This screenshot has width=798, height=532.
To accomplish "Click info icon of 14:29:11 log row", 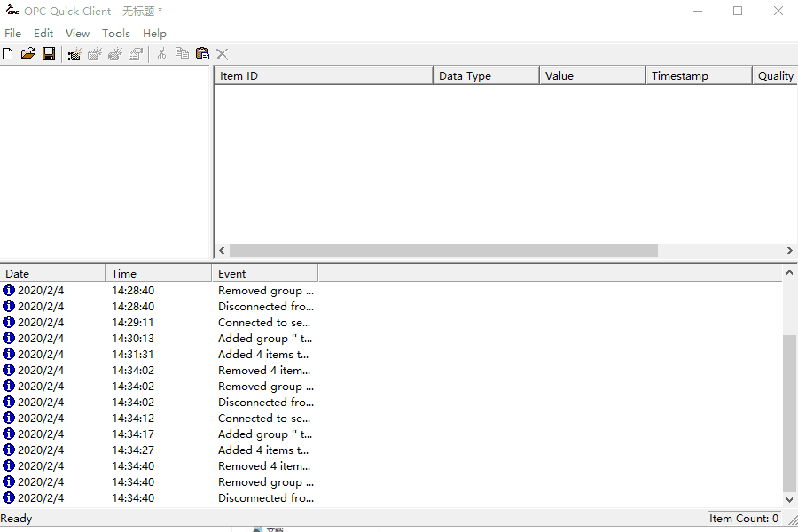I will tap(9, 322).
